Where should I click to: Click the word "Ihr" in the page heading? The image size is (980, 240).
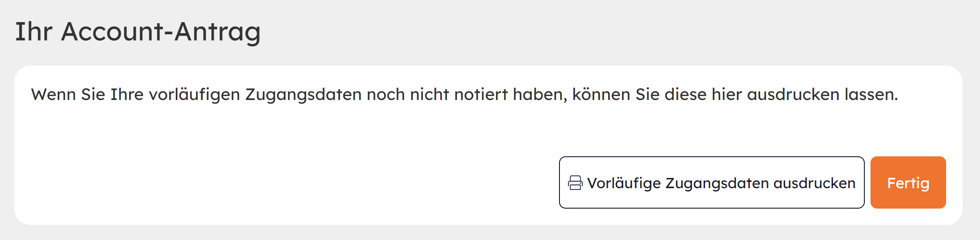click(x=34, y=32)
